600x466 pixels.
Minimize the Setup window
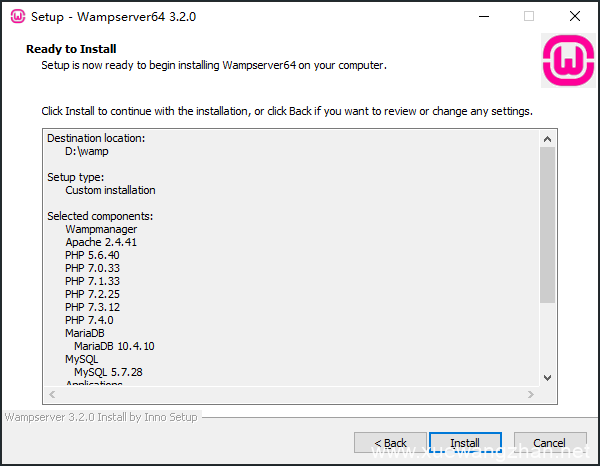click(x=484, y=16)
